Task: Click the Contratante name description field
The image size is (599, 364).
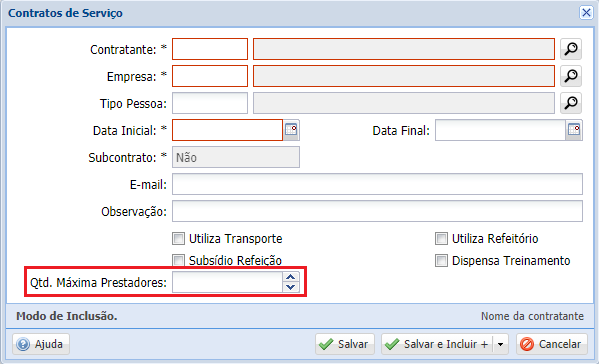Action: (x=404, y=49)
